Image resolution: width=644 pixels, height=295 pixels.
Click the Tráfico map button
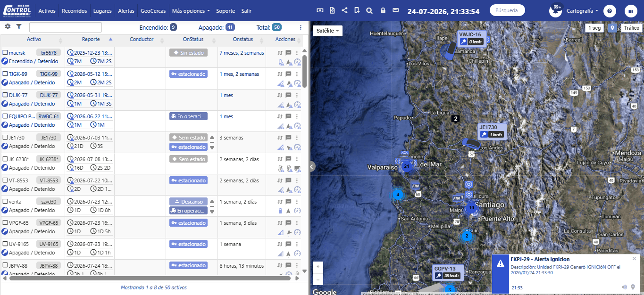click(631, 28)
